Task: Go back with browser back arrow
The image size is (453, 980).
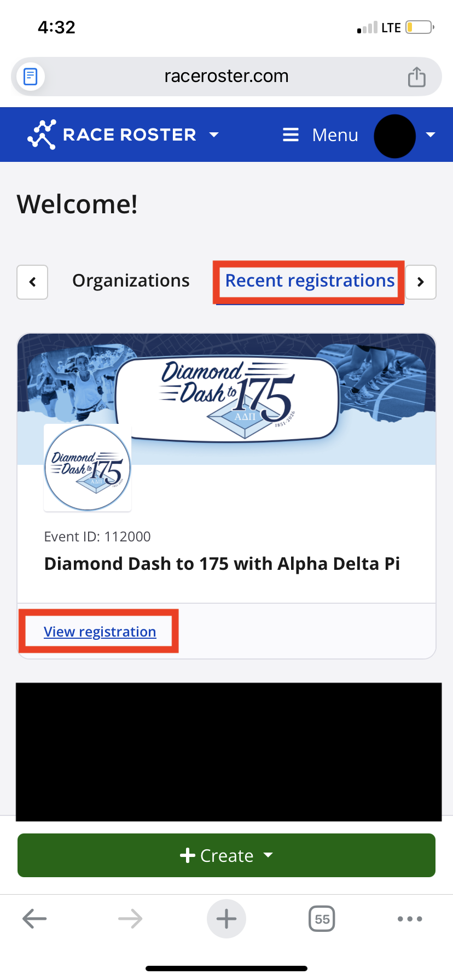Action: click(x=34, y=919)
